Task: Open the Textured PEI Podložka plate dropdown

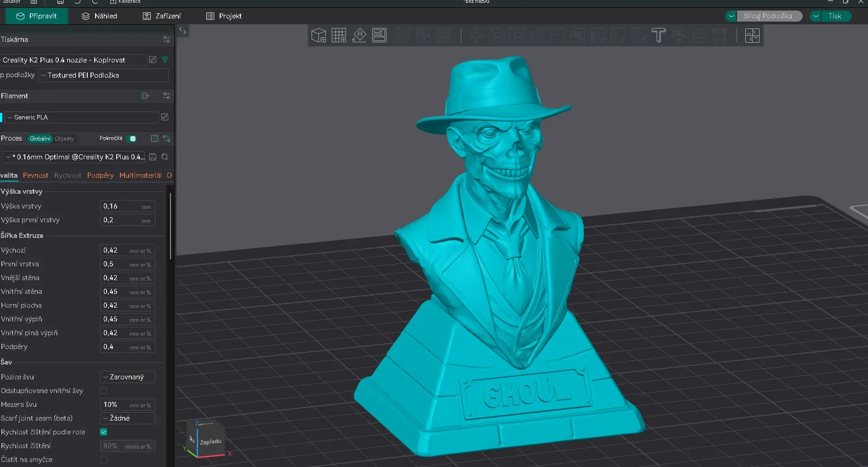Action: coord(103,75)
